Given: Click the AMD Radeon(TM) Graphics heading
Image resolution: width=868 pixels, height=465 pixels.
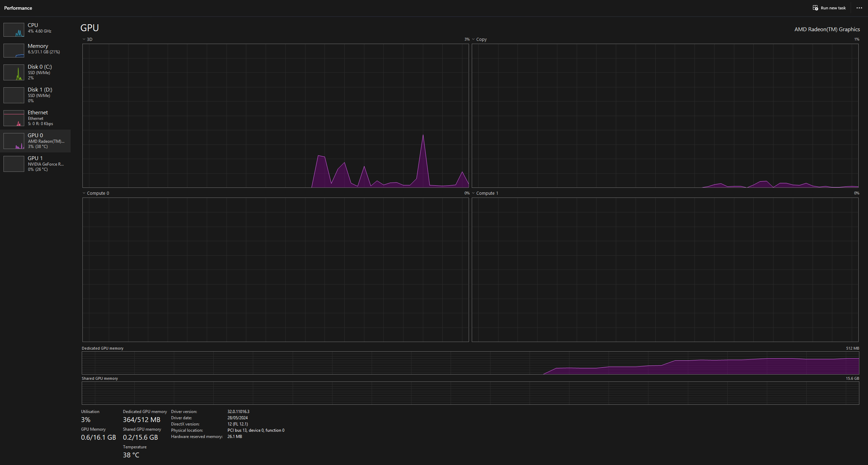Looking at the screenshot, I should (827, 29).
